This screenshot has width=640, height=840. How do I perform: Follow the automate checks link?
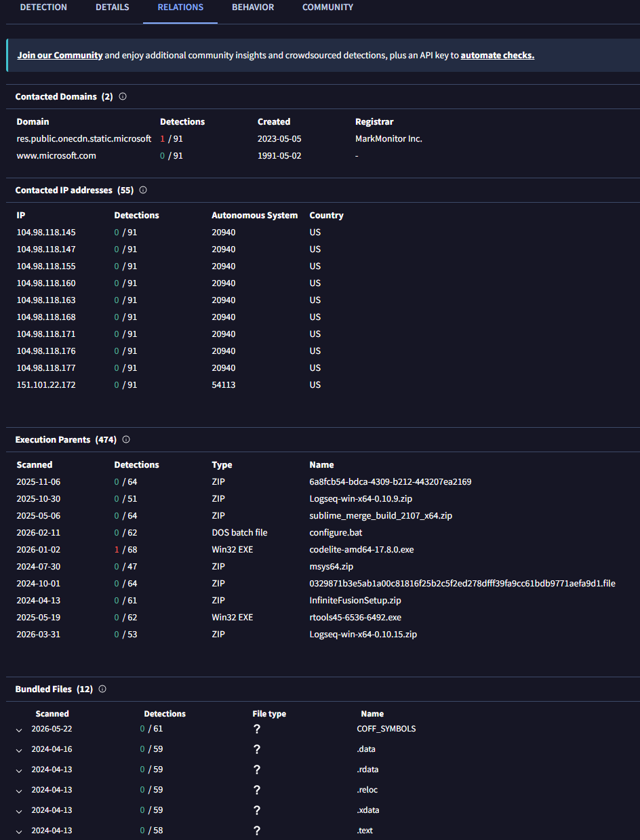pyautogui.click(x=498, y=56)
